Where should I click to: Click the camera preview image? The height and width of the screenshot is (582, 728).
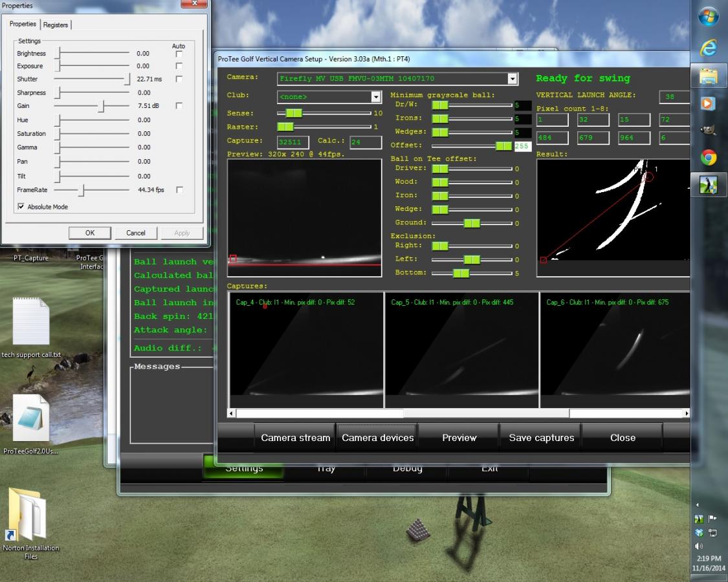click(x=305, y=218)
